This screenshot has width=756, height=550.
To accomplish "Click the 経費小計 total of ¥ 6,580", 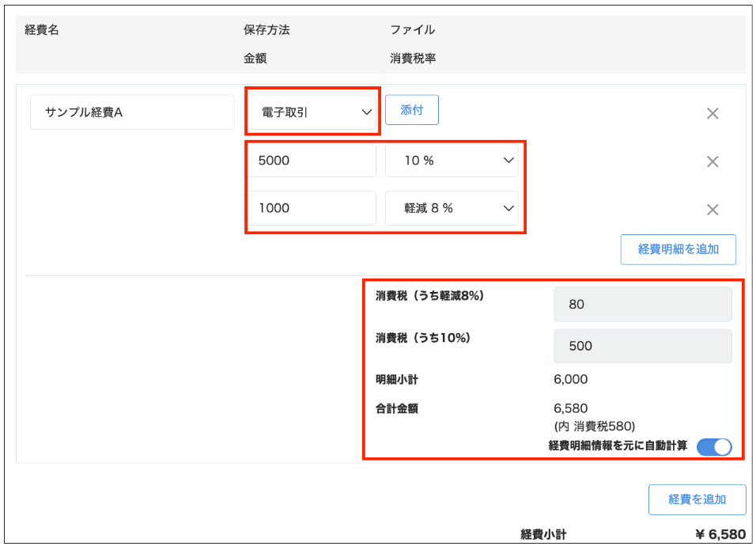I will pos(720,534).
